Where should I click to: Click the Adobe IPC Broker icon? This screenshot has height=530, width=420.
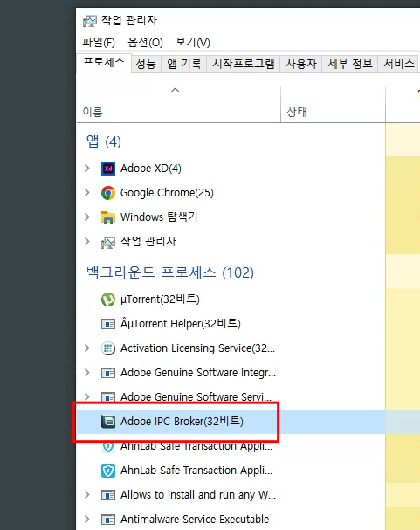(x=108, y=422)
